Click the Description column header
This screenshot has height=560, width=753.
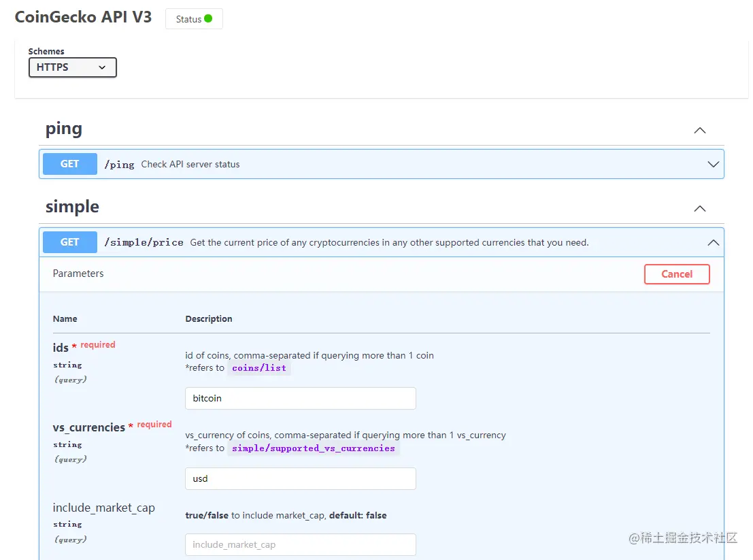pos(209,319)
